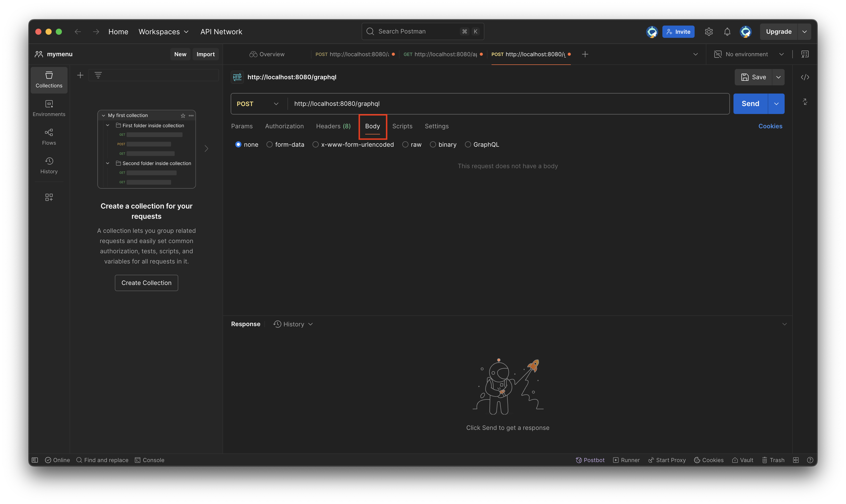
Task: Launch Postbot from the status bar
Action: point(590,460)
